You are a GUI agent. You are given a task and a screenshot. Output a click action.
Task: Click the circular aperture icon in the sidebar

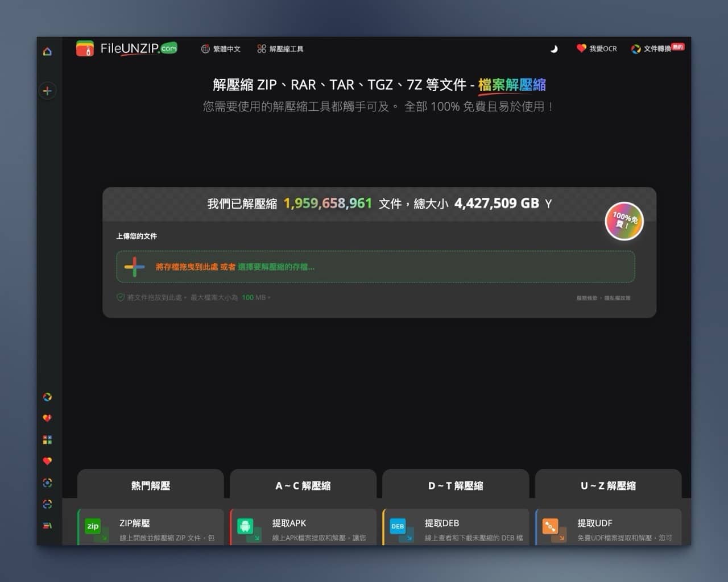47,397
